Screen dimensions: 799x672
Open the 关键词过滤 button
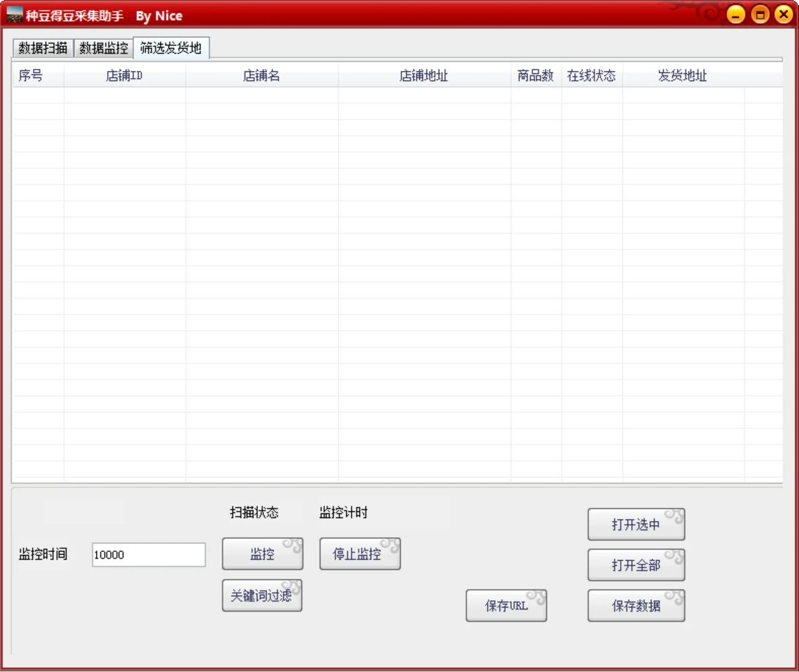[x=262, y=595]
